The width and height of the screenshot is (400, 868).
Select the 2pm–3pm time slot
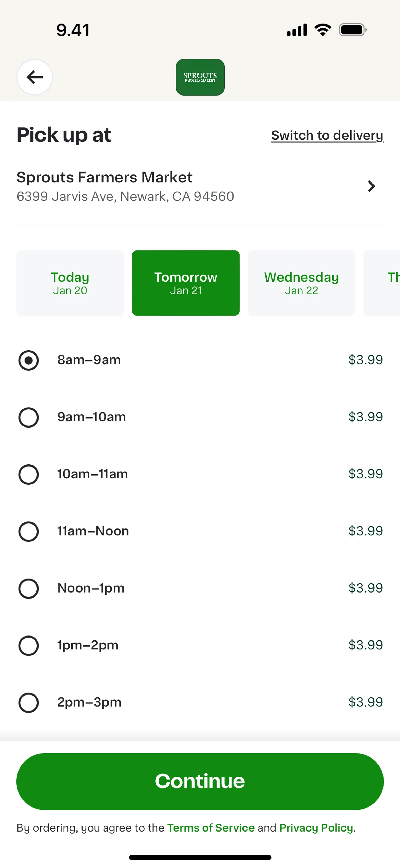tap(29, 703)
